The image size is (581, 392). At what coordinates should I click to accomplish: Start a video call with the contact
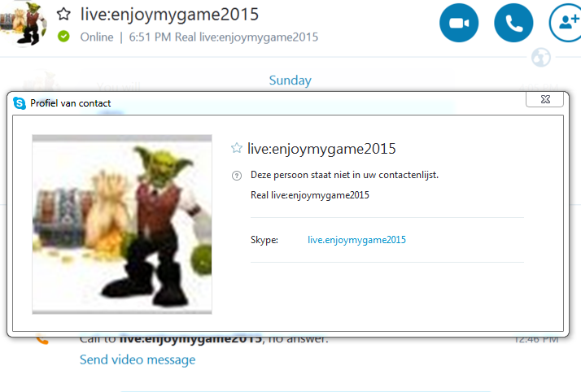point(459,23)
